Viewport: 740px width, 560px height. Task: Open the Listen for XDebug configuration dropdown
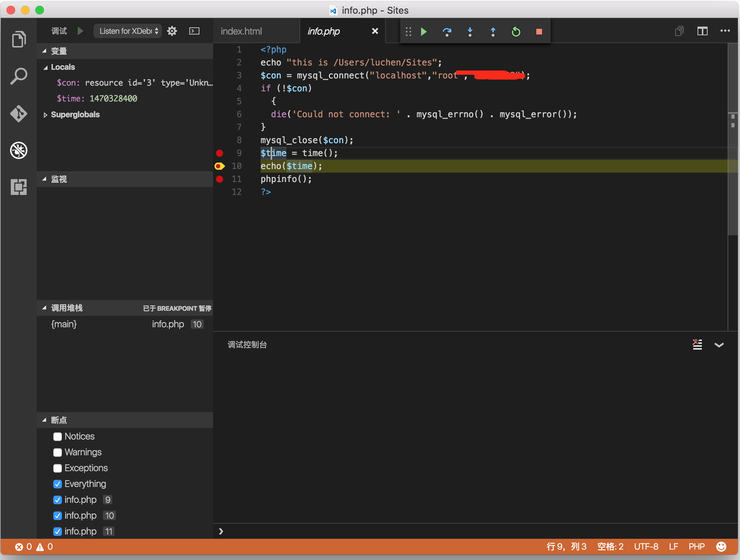[x=128, y=31]
